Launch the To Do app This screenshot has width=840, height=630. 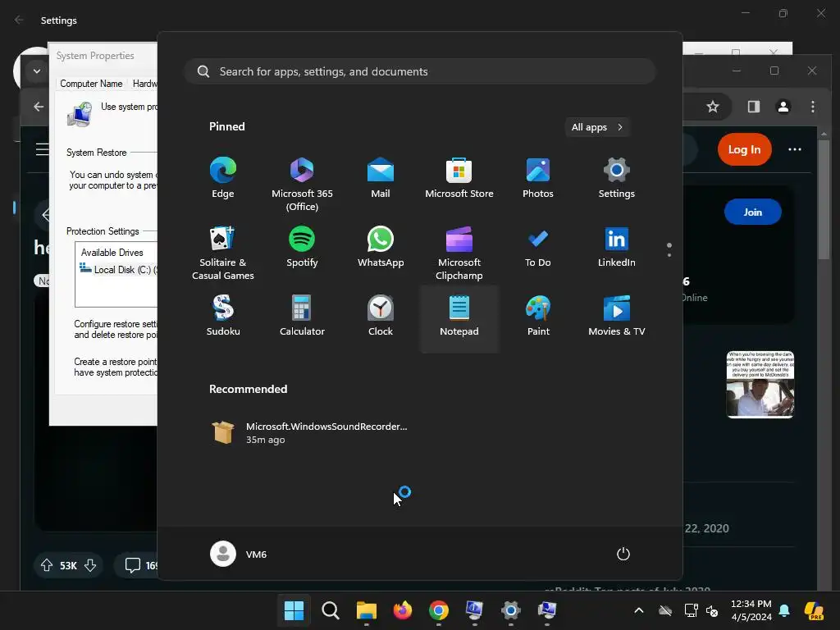click(x=538, y=248)
